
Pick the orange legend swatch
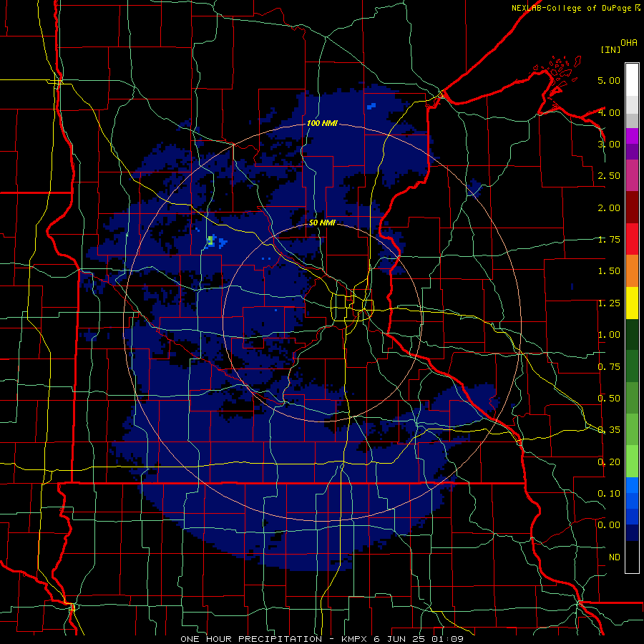click(x=632, y=271)
